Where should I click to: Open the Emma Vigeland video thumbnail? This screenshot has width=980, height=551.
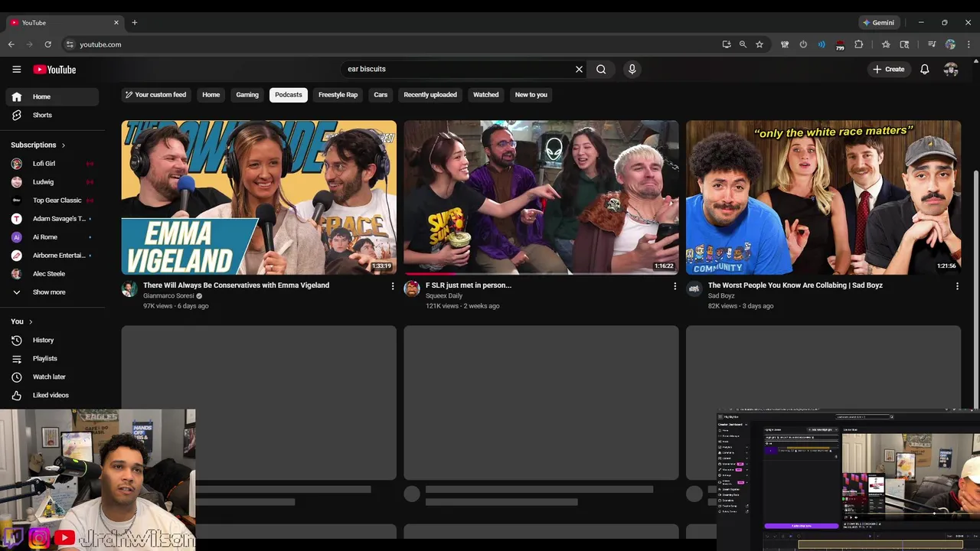[259, 197]
